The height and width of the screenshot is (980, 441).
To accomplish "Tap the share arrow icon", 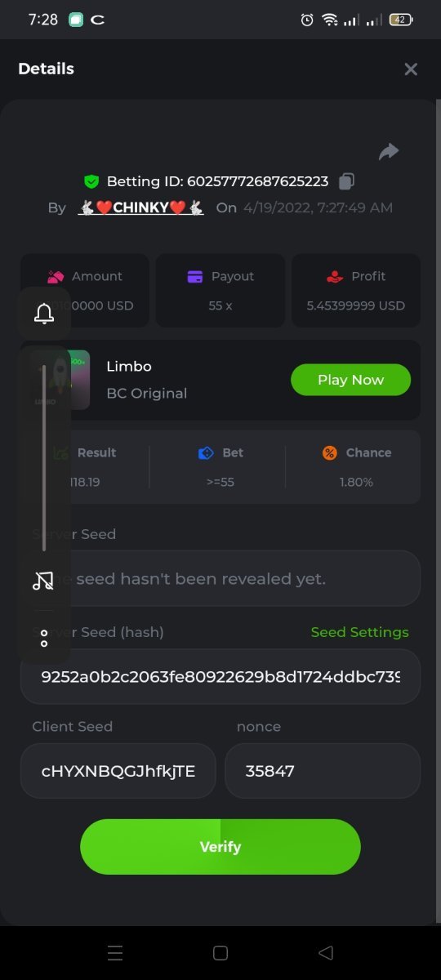I will coord(389,151).
